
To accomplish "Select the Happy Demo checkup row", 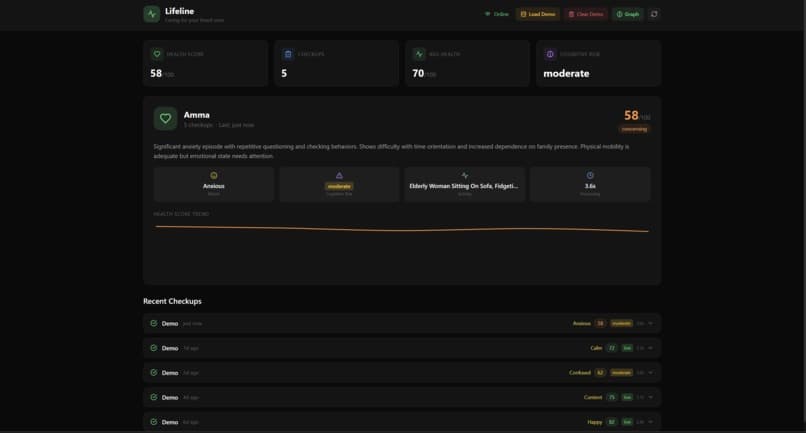I will [402, 422].
